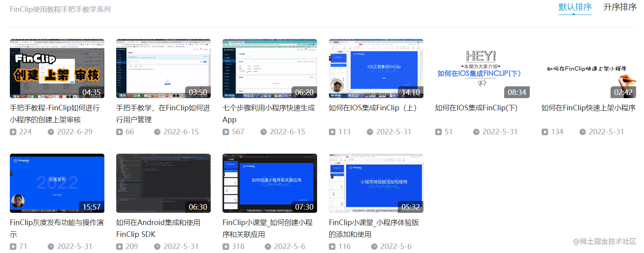Open the 04:35 FinClip 创建上架审核 video thumbnail
644x253 pixels.
coord(57,69)
